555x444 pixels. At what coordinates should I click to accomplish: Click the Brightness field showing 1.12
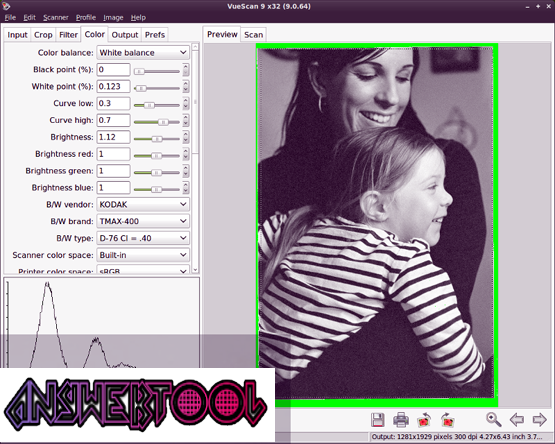[113, 137]
